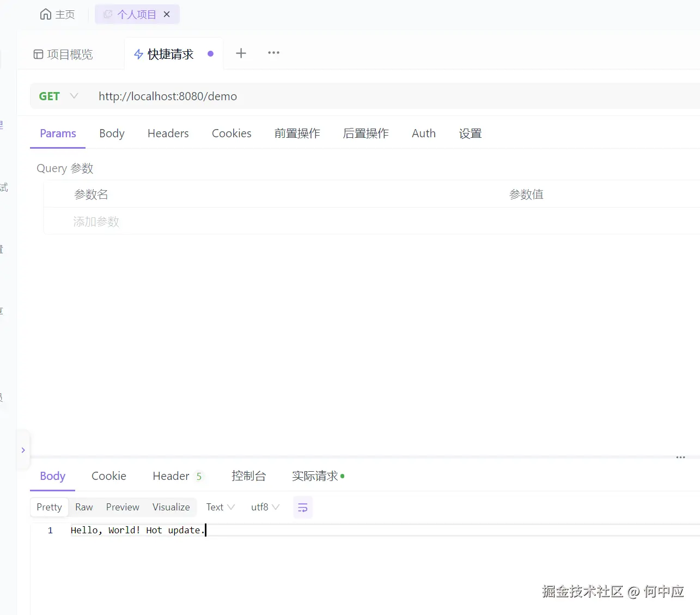
Task: Expand the collapsed left sidebar panel
Action: click(23, 450)
